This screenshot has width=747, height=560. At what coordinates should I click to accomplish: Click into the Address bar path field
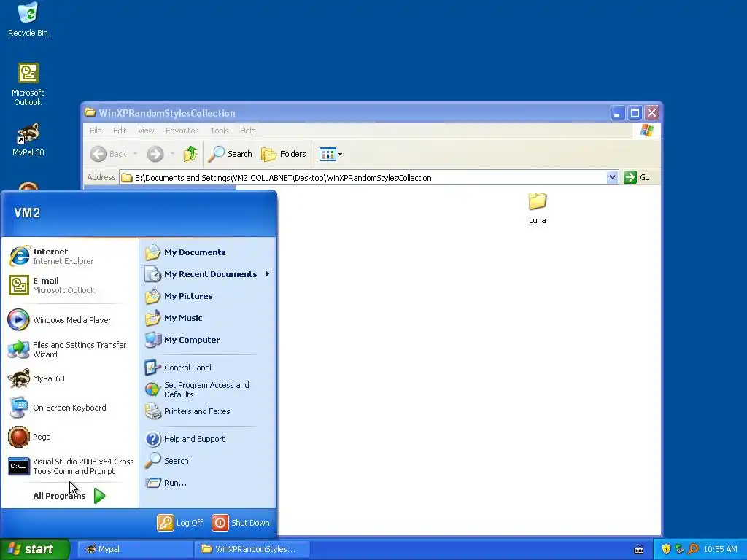(x=364, y=178)
